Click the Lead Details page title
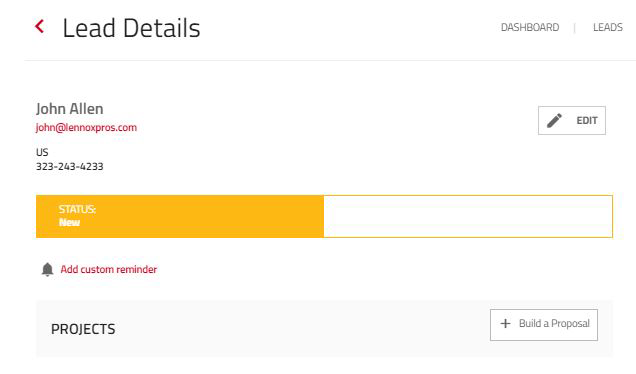 click(131, 28)
